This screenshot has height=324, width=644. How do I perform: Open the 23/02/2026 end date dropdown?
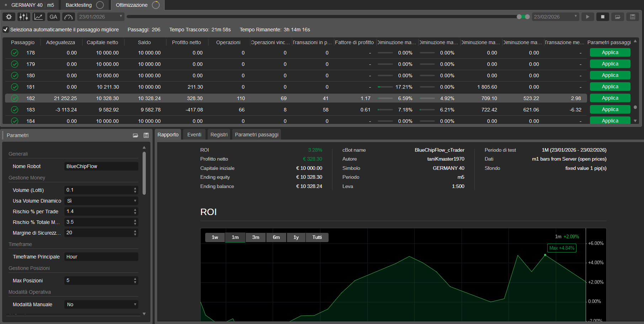click(575, 16)
